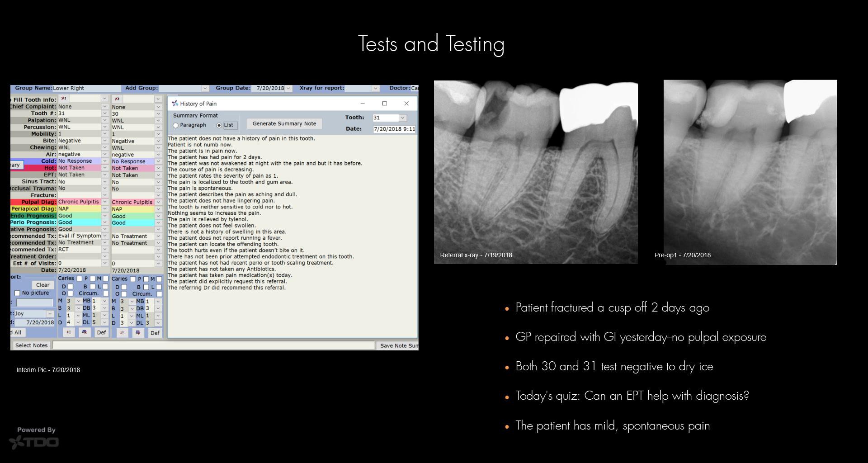The height and width of the screenshot is (463, 868).
Task: Click the clear-chart icon left of tooth 30 Def
Action: tap(138, 333)
